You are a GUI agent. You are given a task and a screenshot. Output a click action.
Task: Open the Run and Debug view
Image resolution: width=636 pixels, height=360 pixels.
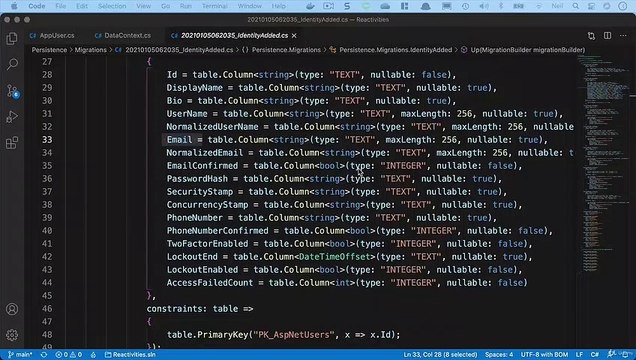click(x=12, y=117)
